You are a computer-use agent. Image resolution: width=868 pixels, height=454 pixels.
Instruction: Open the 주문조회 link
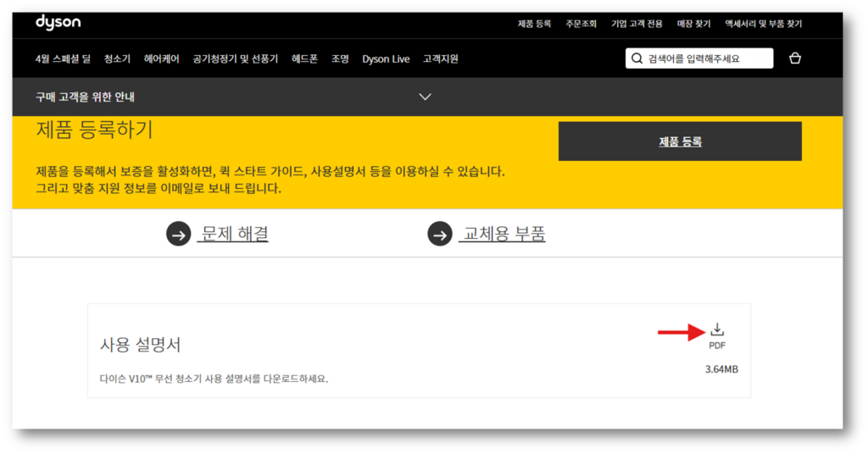click(x=581, y=24)
